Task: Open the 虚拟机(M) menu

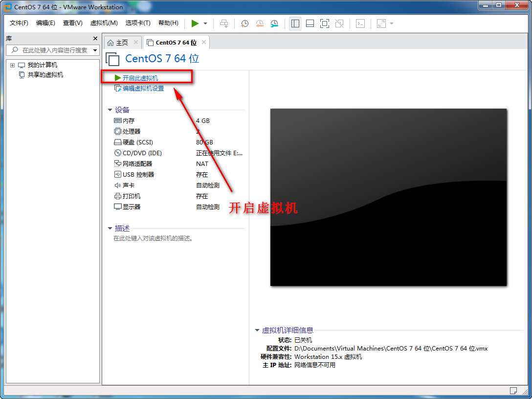Action: click(x=104, y=23)
